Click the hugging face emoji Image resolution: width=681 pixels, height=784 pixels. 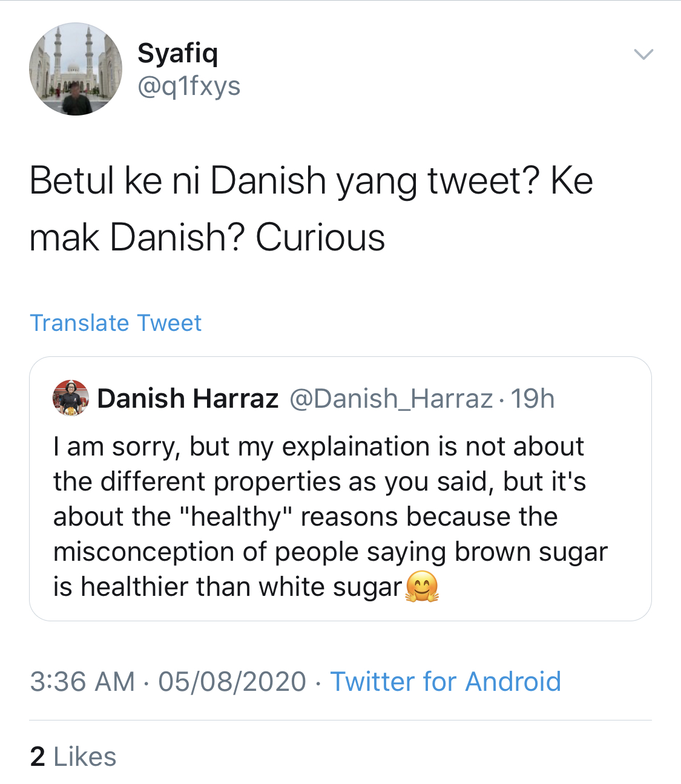coord(422,587)
